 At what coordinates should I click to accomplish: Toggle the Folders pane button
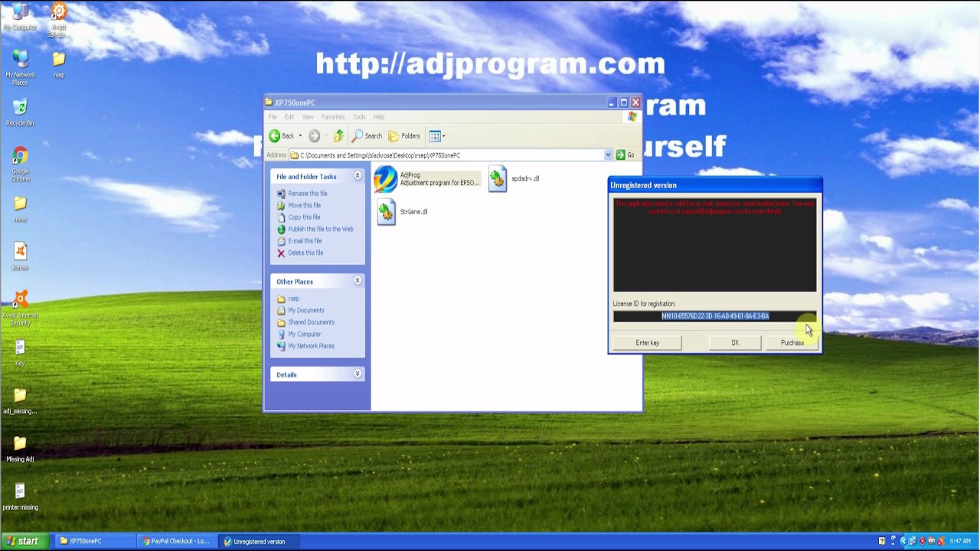pos(404,135)
